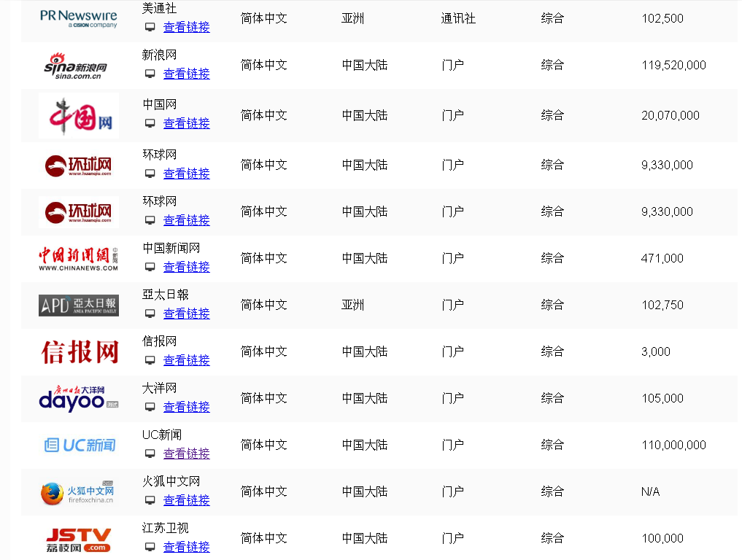Click the monitor icon under 火狐中文网
Viewport: 742px width, 560px height.
(150, 500)
